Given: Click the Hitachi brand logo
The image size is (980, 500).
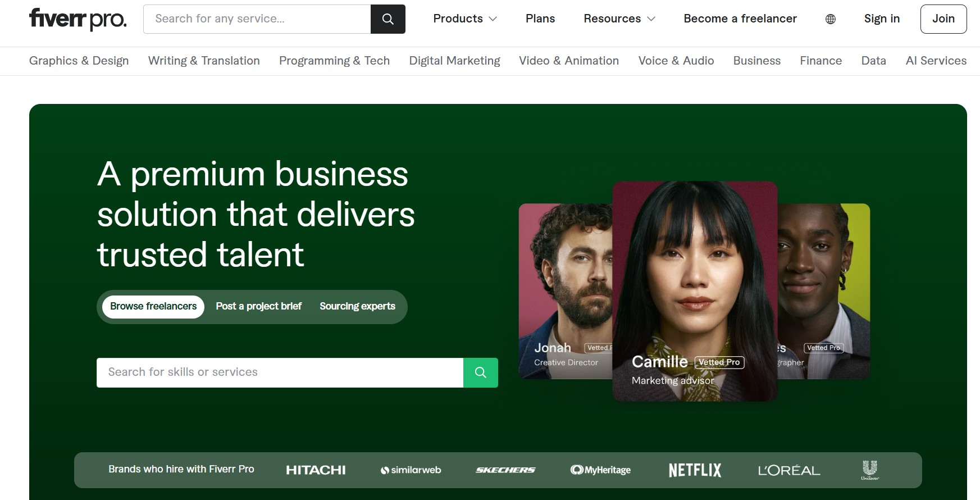Looking at the screenshot, I should click(316, 470).
